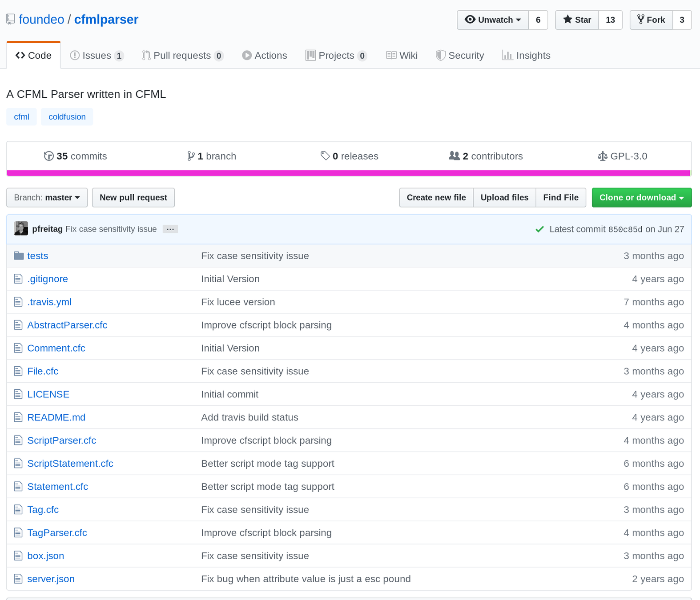Click pfreitag's avatar thumbnail
This screenshot has width=700, height=600.
21,228
